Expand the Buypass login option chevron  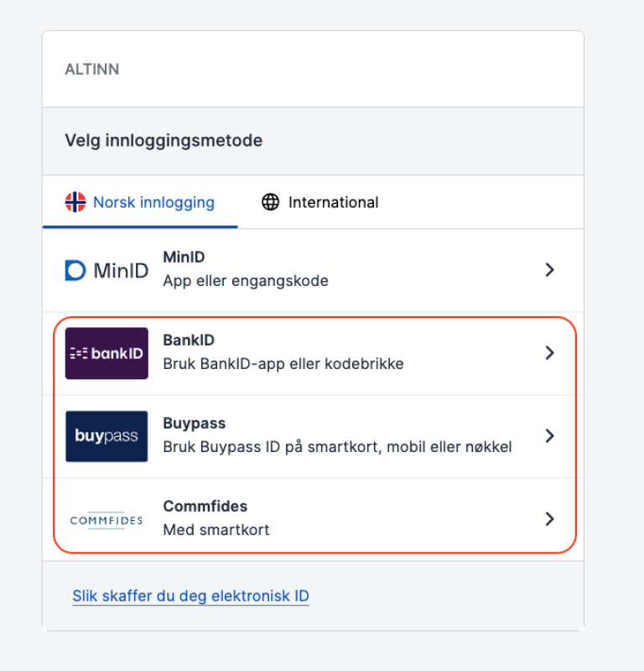click(550, 436)
